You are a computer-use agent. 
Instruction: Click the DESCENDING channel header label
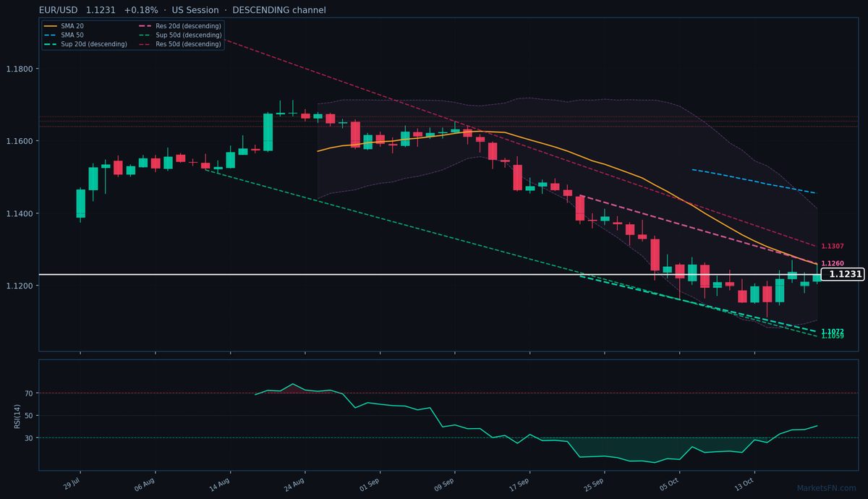279,10
